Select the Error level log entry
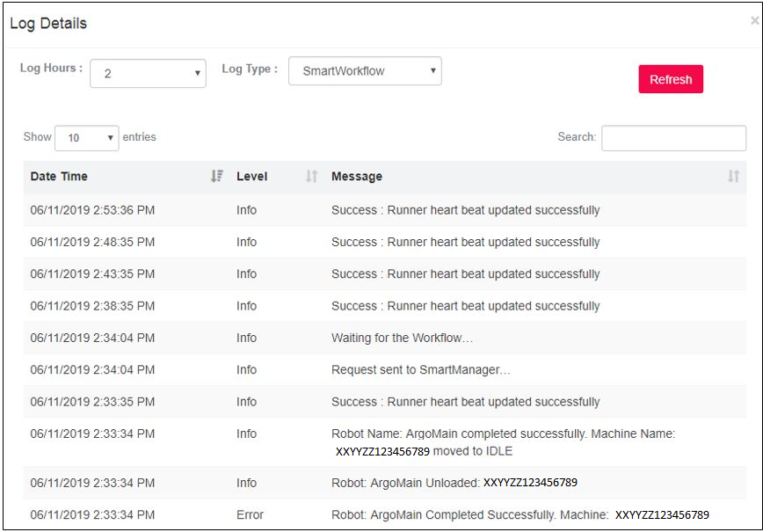This screenshot has width=763, height=532. [250, 515]
